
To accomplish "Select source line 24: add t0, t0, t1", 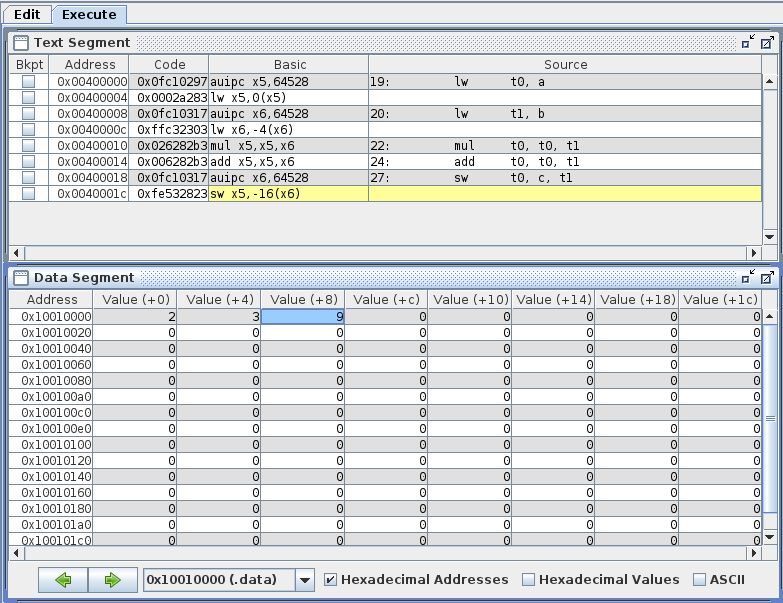I will 565,162.
